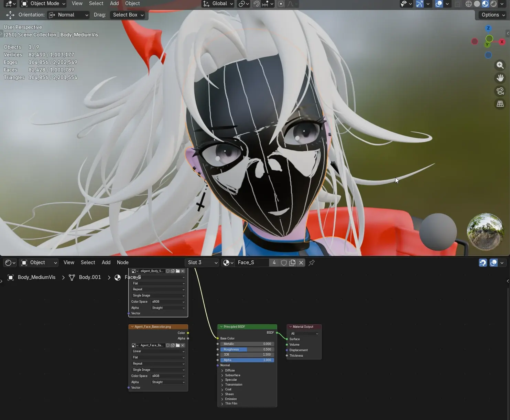
Task: Open the Global transform orientation dropdown
Action: (218, 4)
